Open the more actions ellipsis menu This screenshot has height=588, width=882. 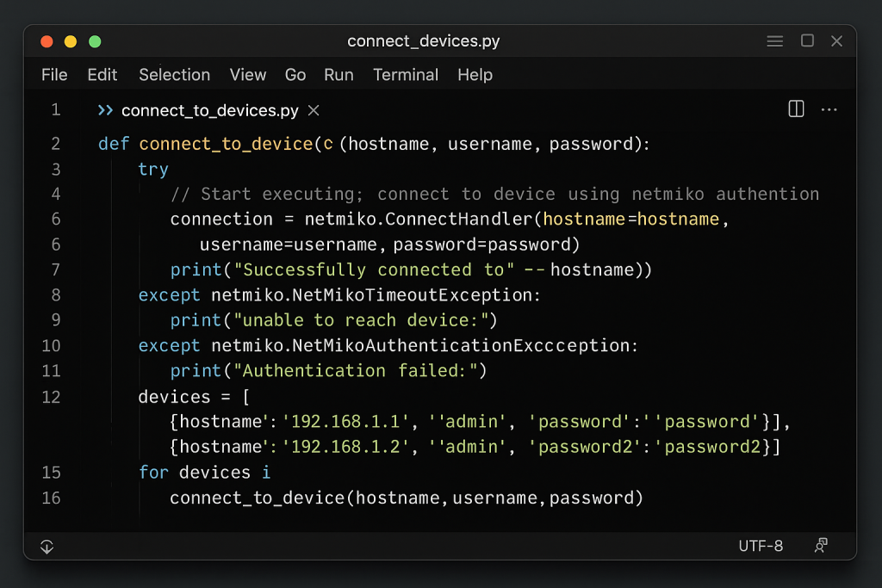pyautogui.click(x=829, y=109)
